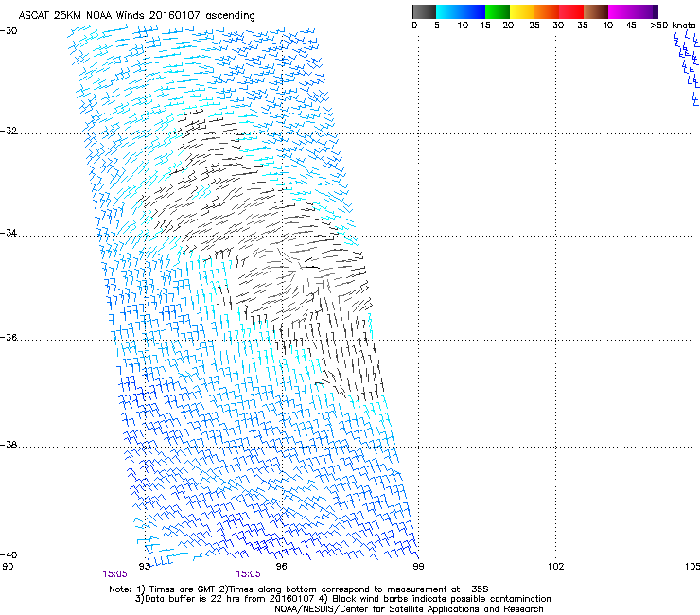Click the '25' legend scale label
The image size is (700, 615).
click(534, 26)
